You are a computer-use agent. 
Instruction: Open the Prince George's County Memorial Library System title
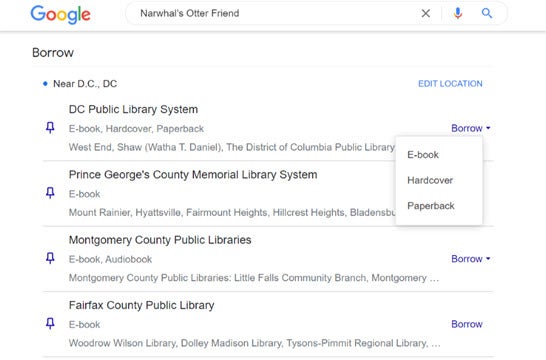click(193, 174)
